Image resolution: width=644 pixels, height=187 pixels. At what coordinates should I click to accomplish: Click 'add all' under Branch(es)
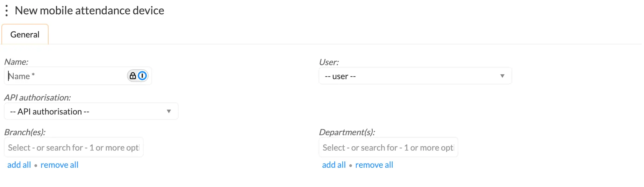tap(19, 165)
